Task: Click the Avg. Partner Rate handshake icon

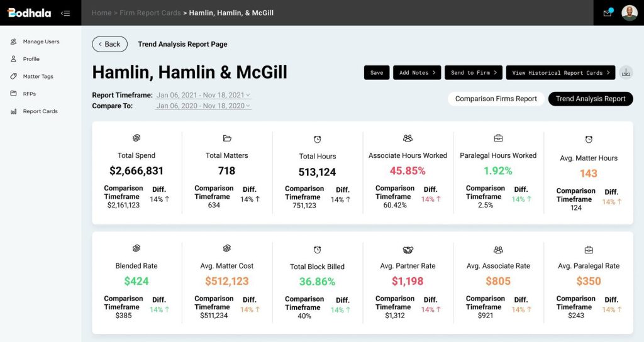Action: pyautogui.click(x=408, y=250)
